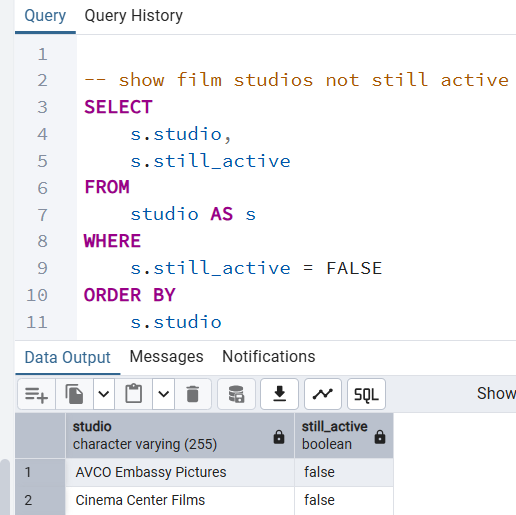Click the SQL button in results toolbar
The image size is (516, 515).
366,394
